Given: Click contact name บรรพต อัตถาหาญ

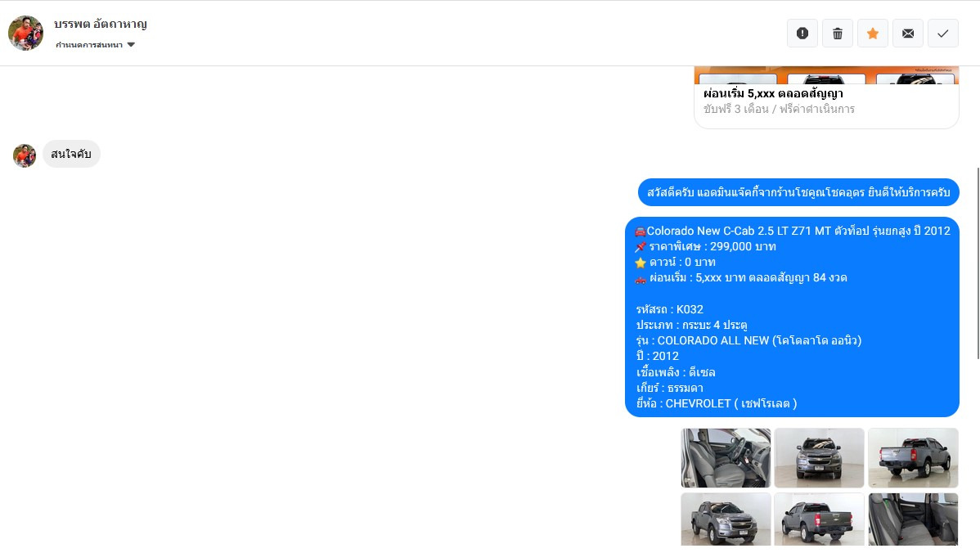Looking at the screenshot, I should (100, 25).
